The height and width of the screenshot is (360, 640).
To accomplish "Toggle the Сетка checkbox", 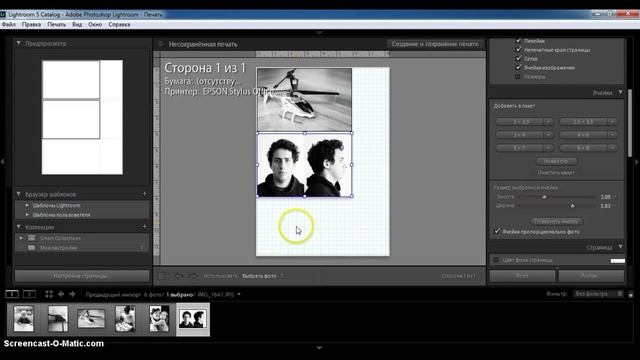I will coord(518,59).
